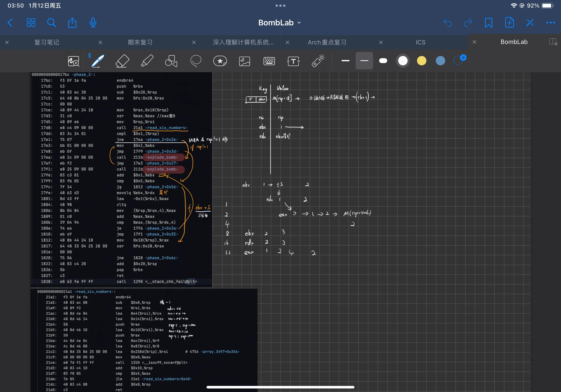
Task: Open the 深入理解计算机系统 tab
Action: click(x=243, y=42)
